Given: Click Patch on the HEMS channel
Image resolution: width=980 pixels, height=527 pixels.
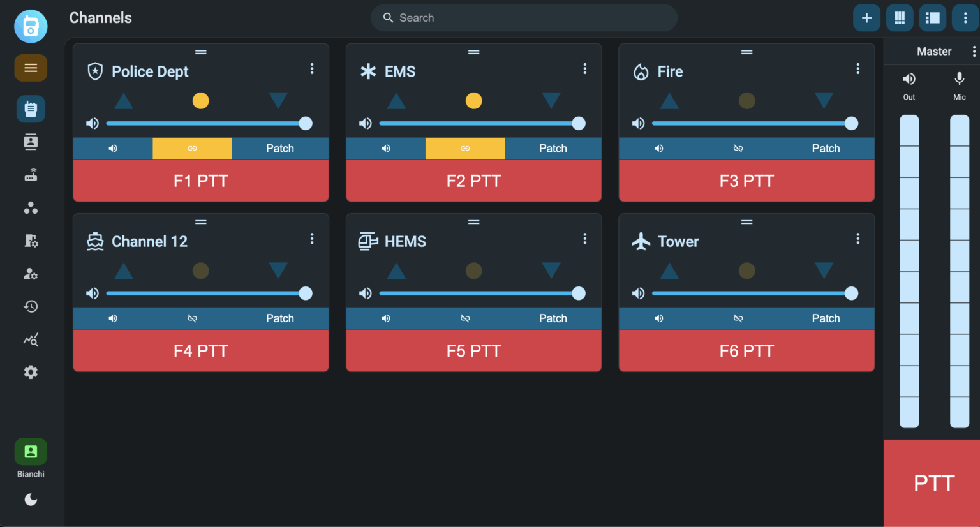Looking at the screenshot, I should click(553, 318).
